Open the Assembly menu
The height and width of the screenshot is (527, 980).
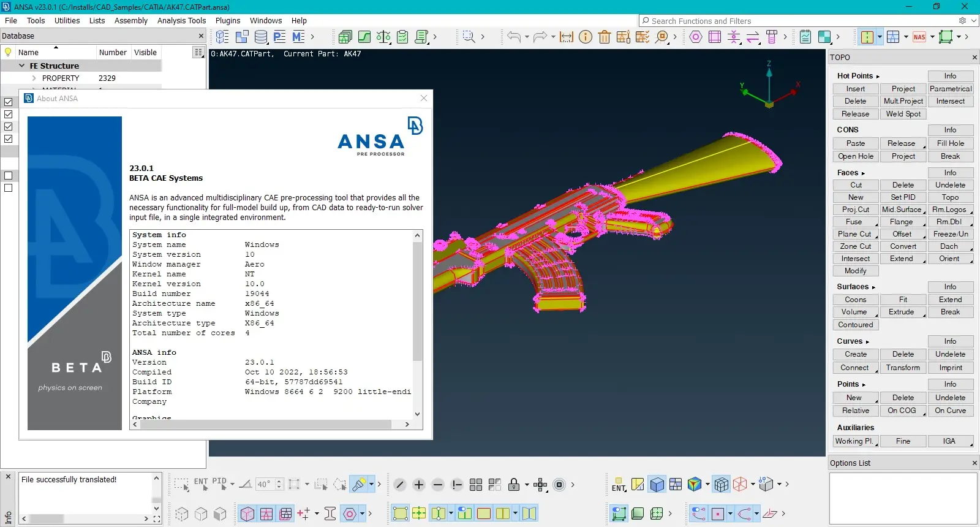(131, 20)
